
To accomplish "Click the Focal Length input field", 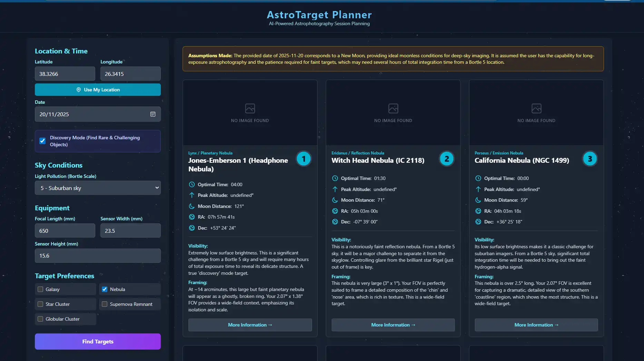I will (65, 231).
